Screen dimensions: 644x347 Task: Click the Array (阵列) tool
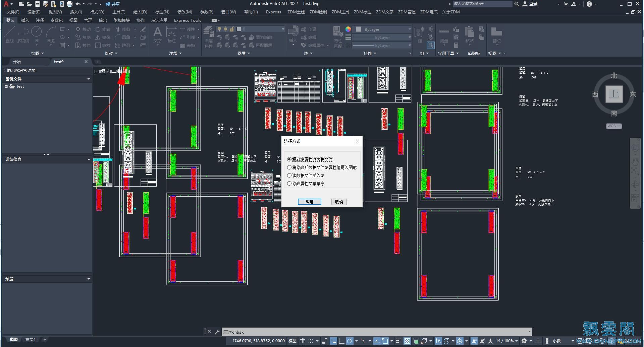pyautogui.click(x=123, y=45)
